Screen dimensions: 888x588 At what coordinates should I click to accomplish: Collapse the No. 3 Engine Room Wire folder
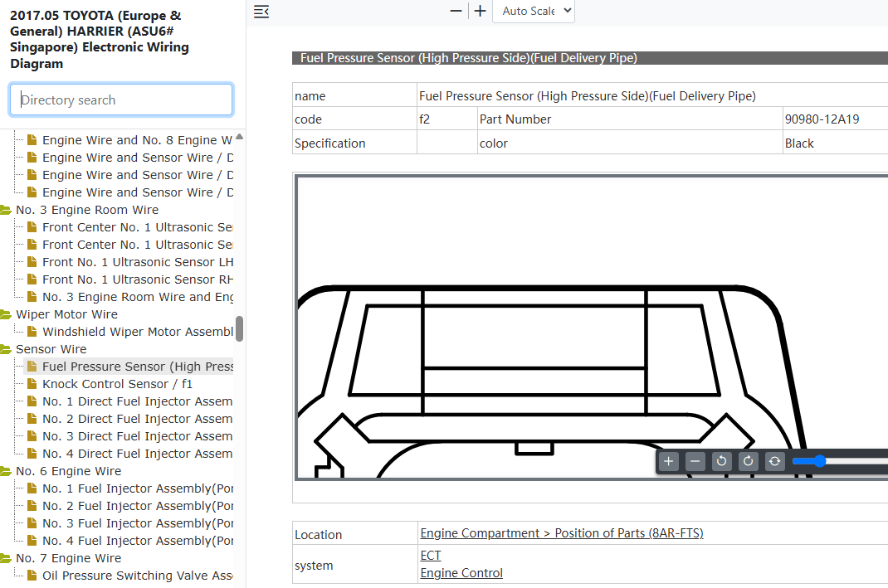[x=6, y=210]
